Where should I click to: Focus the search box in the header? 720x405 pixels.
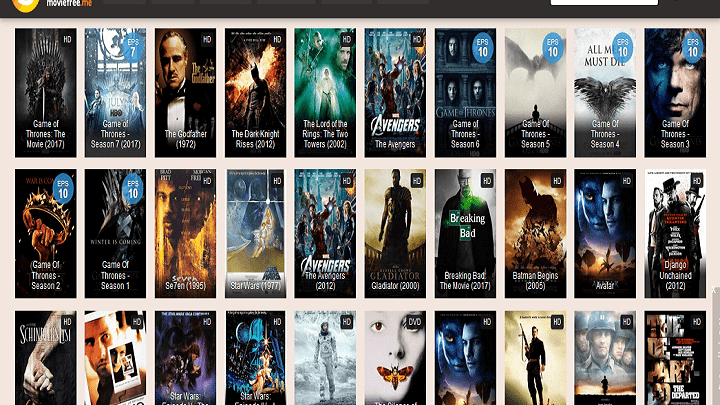click(604, 2)
